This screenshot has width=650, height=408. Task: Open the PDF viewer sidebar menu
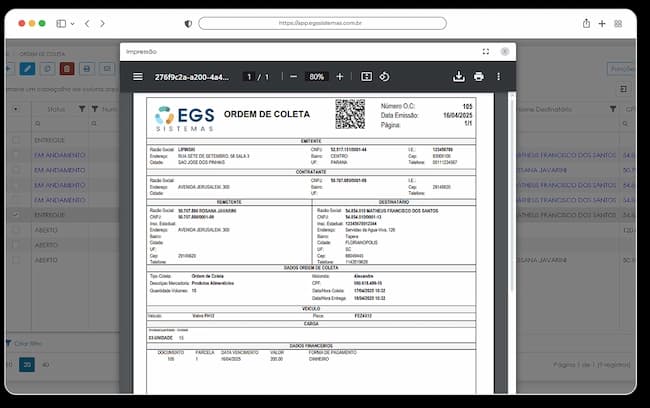(138, 77)
